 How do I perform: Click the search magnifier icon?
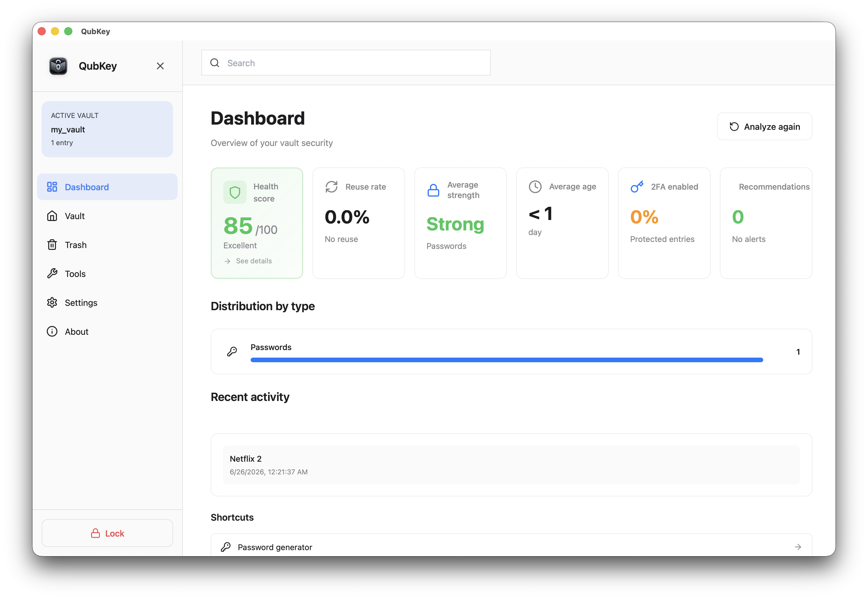(x=215, y=63)
